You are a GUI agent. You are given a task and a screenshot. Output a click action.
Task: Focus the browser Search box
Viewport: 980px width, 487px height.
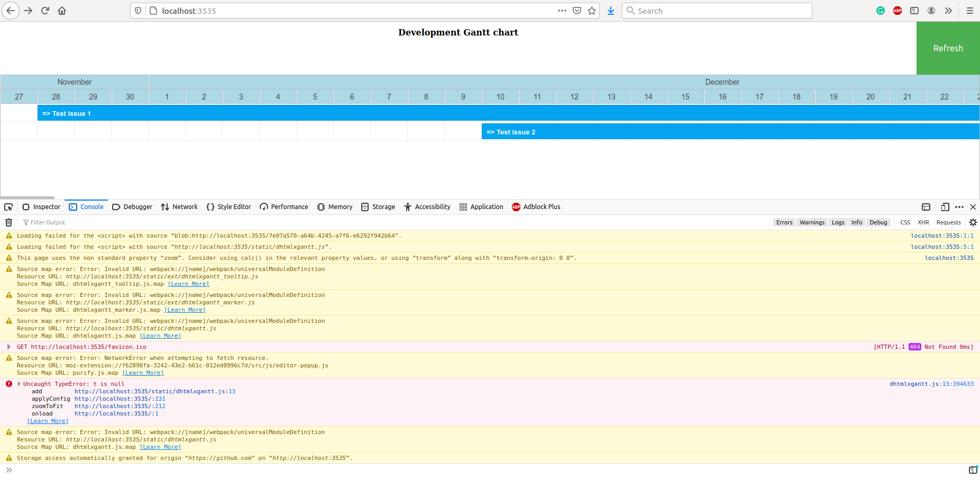pos(717,11)
